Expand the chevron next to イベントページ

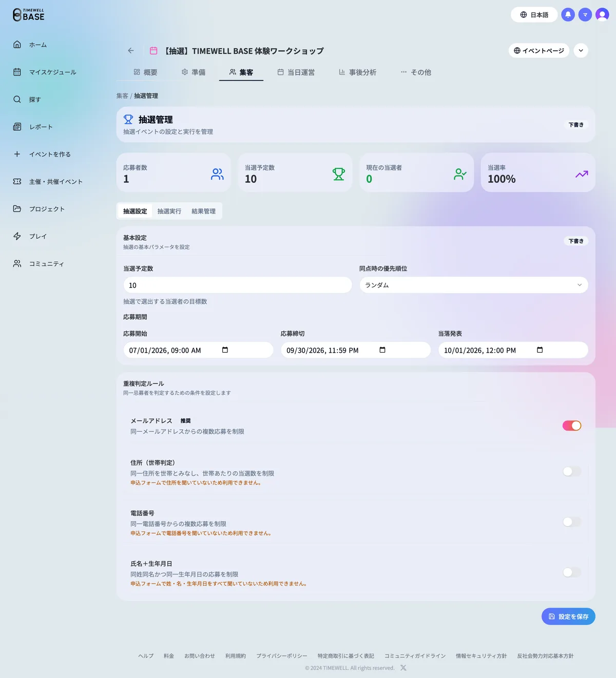(x=581, y=50)
